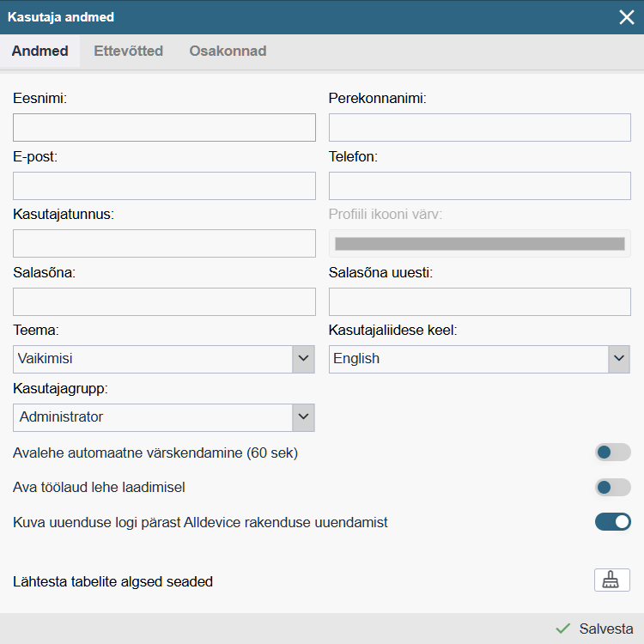Close the Kasutaja andmed dialog

pyautogui.click(x=627, y=17)
